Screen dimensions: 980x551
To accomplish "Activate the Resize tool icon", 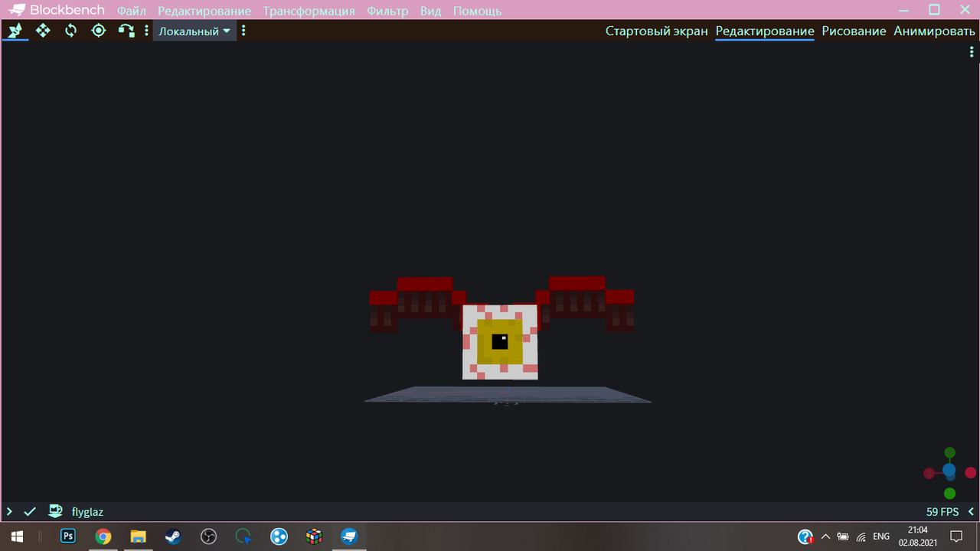I will (43, 31).
